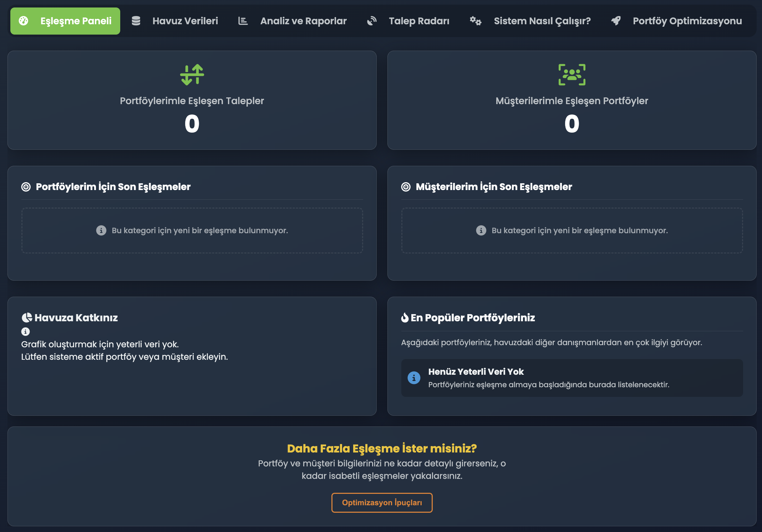This screenshot has height=532, width=762.
Task: Open the Havuz Verileri tab
Action: coord(175,21)
